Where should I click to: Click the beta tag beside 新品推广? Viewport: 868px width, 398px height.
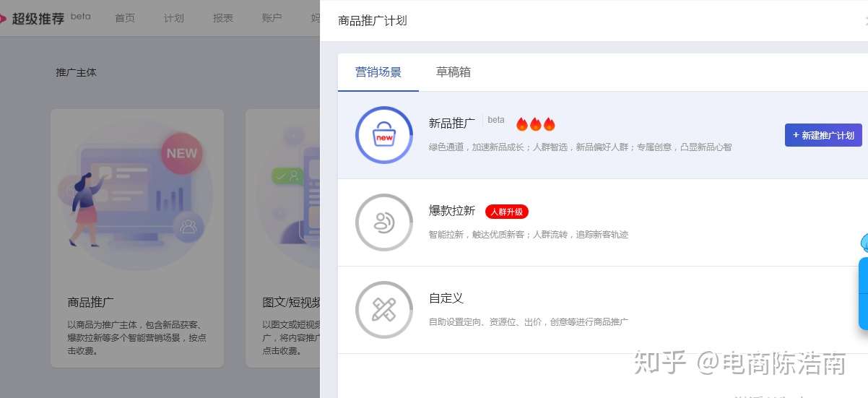point(496,120)
